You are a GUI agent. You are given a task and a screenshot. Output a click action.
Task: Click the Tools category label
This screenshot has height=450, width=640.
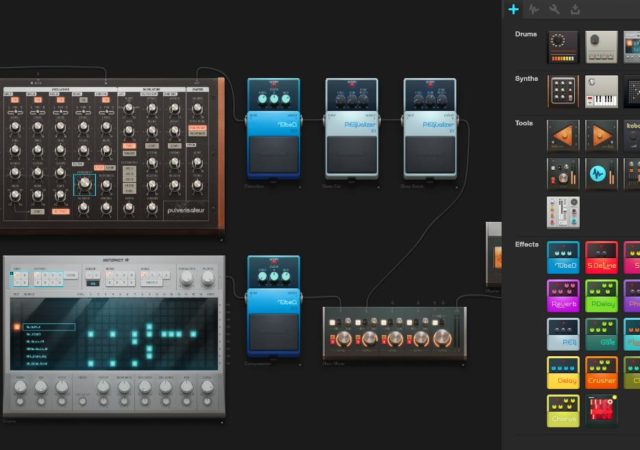[524, 123]
